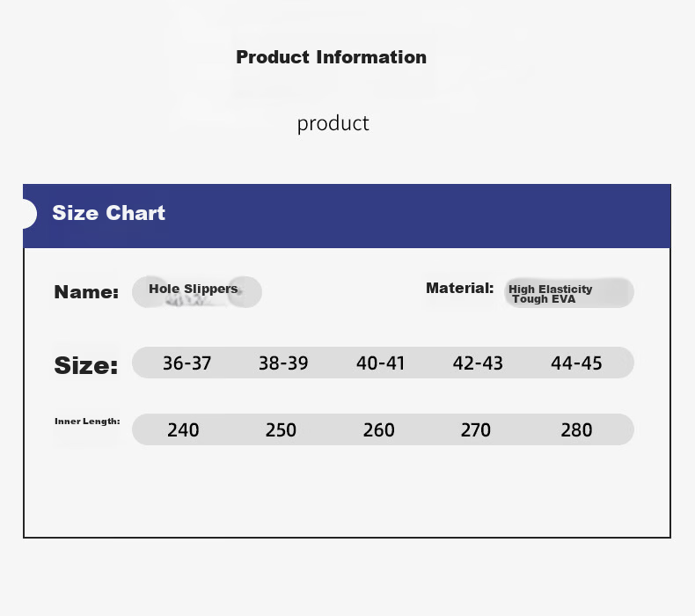
Task: Click the 270 inner length value
Action: [476, 430]
